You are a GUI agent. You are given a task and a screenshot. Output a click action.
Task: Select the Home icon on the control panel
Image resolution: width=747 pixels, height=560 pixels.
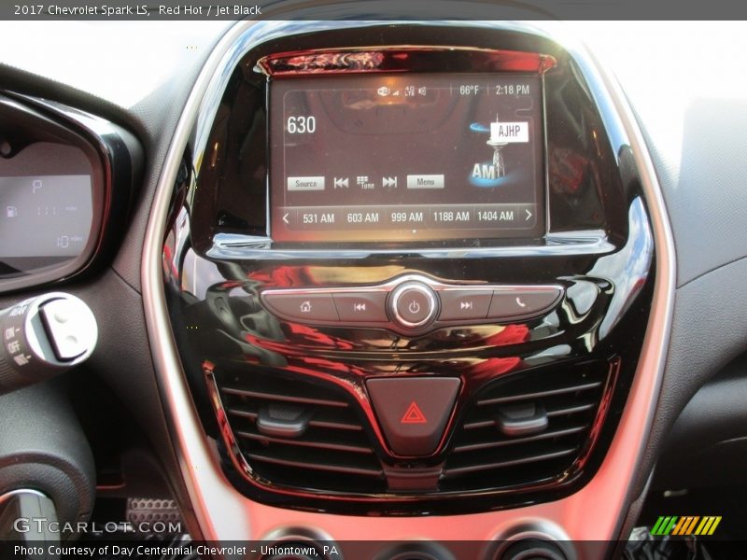(x=305, y=305)
